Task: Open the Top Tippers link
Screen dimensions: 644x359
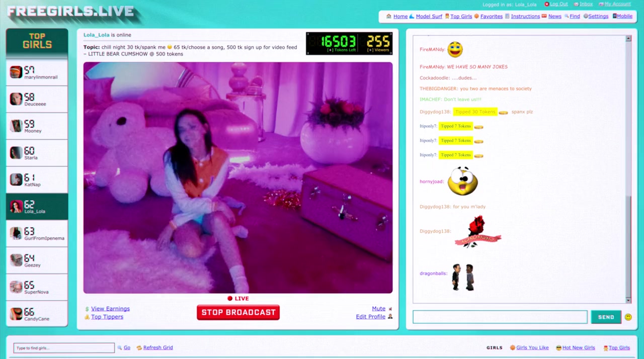Action: 107,317
